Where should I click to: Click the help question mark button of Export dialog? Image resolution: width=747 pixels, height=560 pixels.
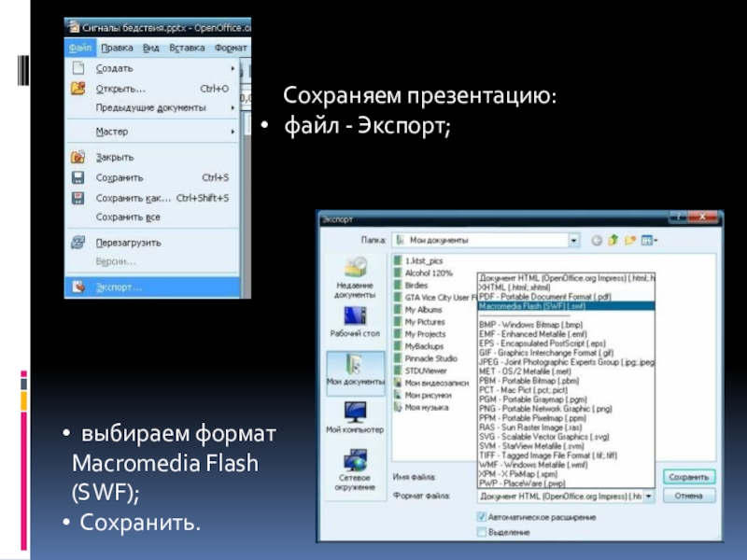pyautogui.click(x=679, y=217)
